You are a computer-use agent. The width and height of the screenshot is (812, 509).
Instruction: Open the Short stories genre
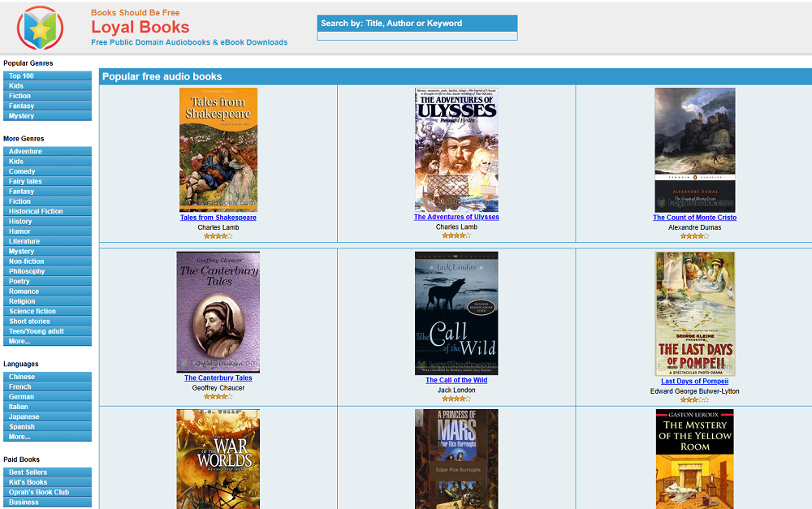click(47, 321)
